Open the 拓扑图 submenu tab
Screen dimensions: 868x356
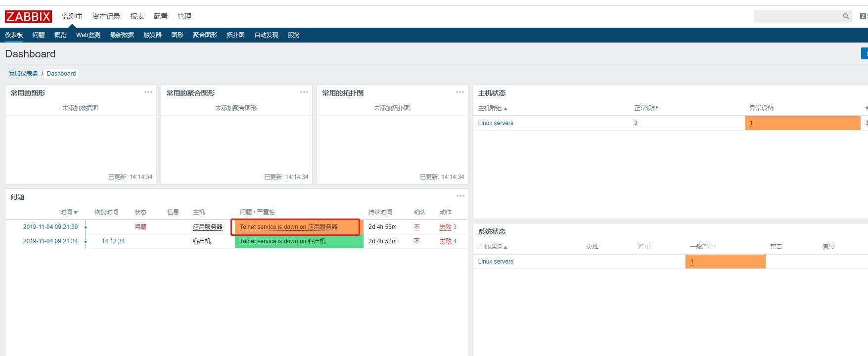[235, 35]
